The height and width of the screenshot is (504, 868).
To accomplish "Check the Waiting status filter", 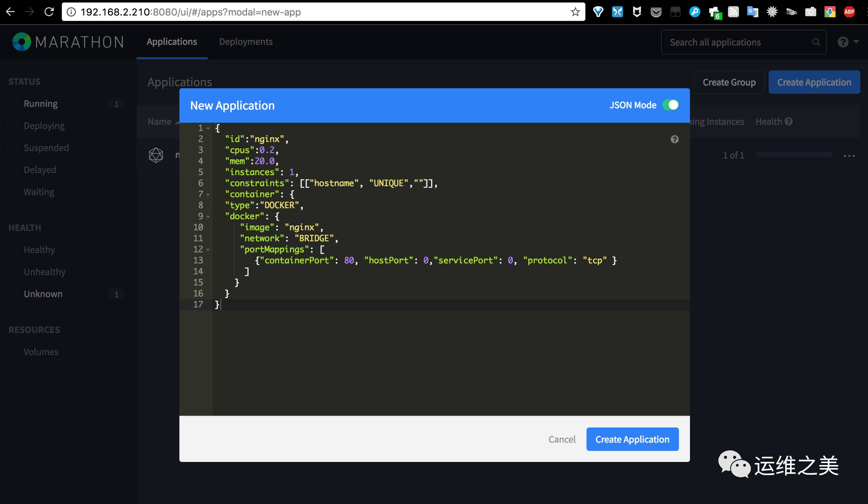I will (x=12, y=192).
